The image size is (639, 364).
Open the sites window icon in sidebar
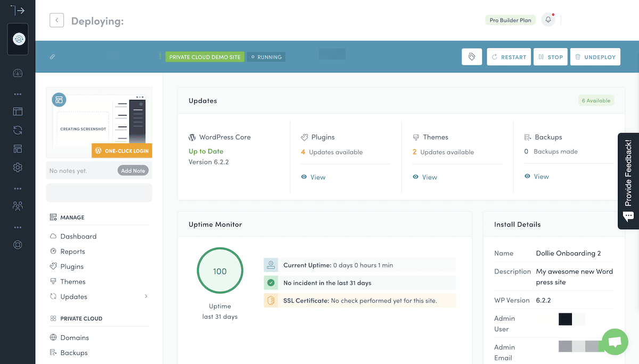point(18,111)
